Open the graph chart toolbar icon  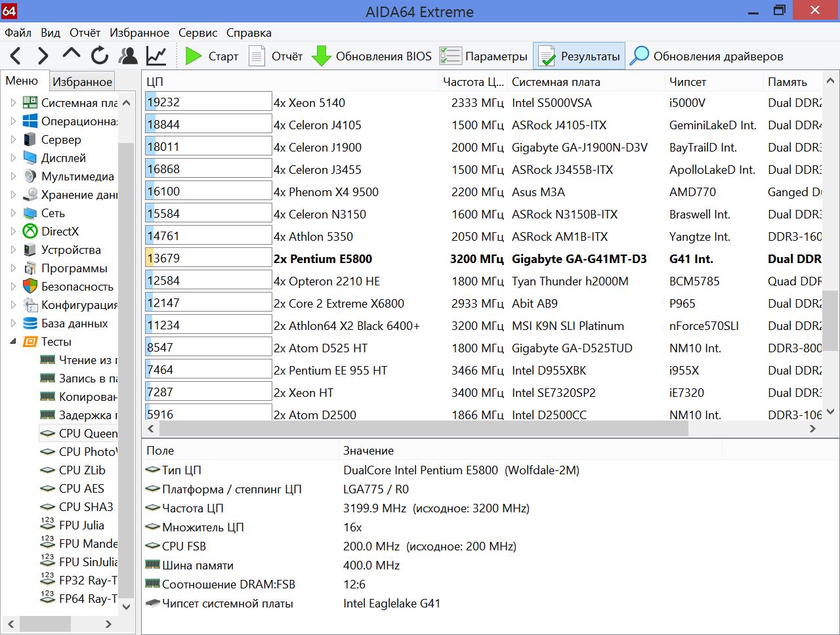pos(156,56)
